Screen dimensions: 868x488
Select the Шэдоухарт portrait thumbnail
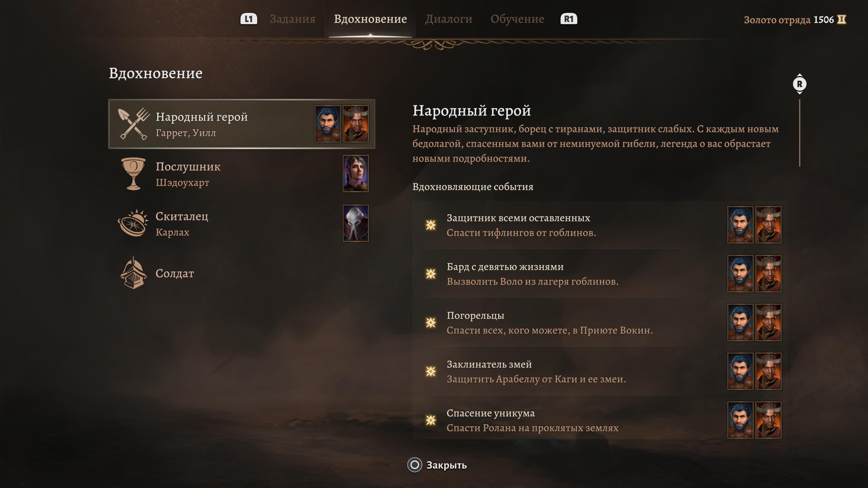(356, 174)
